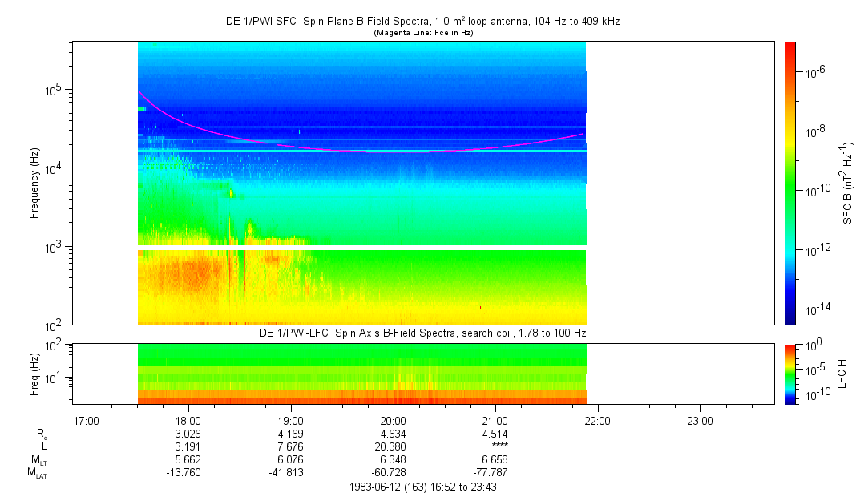Click the '(Magenta Line: Fce in Hz)' subtitle
This screenshot has height=497, width=868.
pos(422,33)
